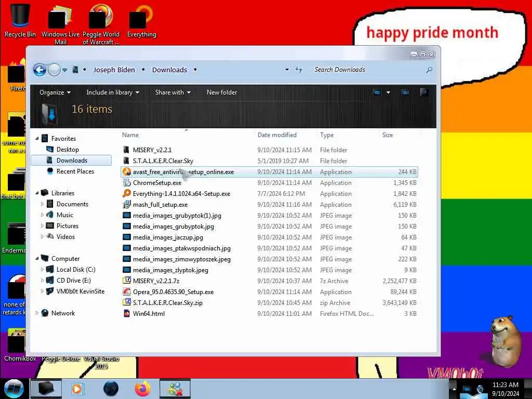Image resolution: width=532 pixels, height=399 pixels.
Task: Select the avast installer orange icon
Action: click(x=127, y=171)
